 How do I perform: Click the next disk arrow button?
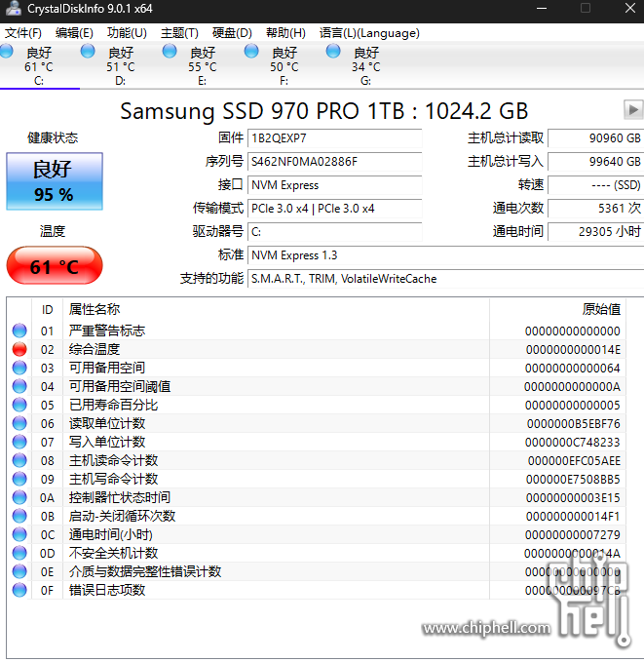(x=633, y=110)
